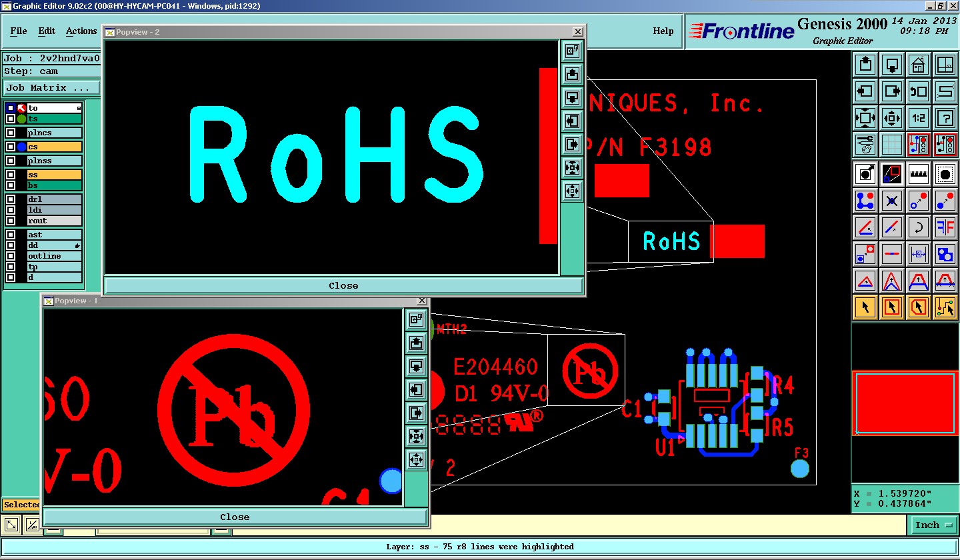Select the plain arrow pointer tool

click(x=865, y=307)
